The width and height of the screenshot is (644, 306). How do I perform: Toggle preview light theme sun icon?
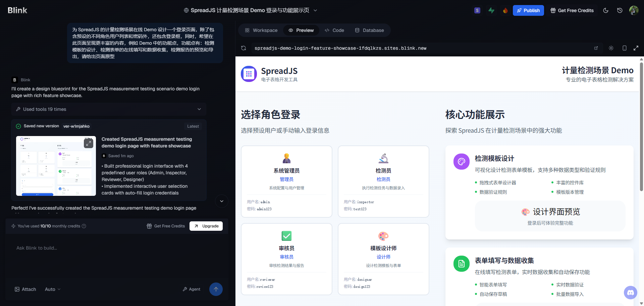coord(611,48)
